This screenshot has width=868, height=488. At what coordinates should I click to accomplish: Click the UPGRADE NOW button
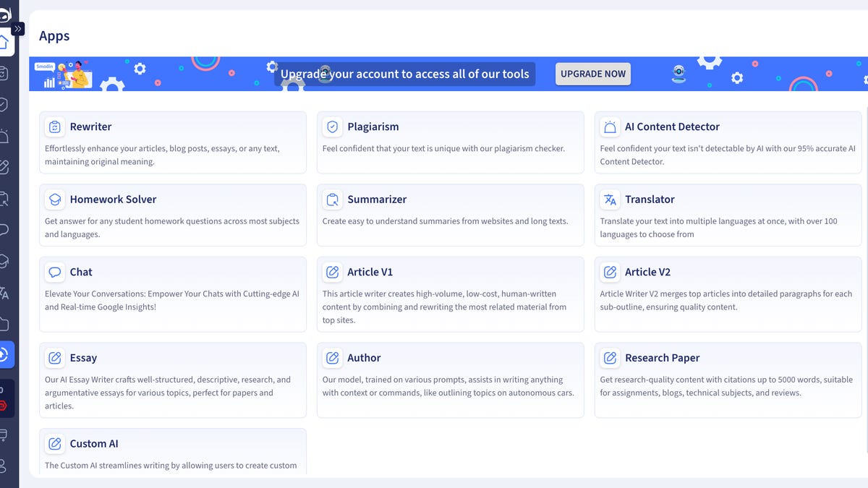(x=592, y=73)
